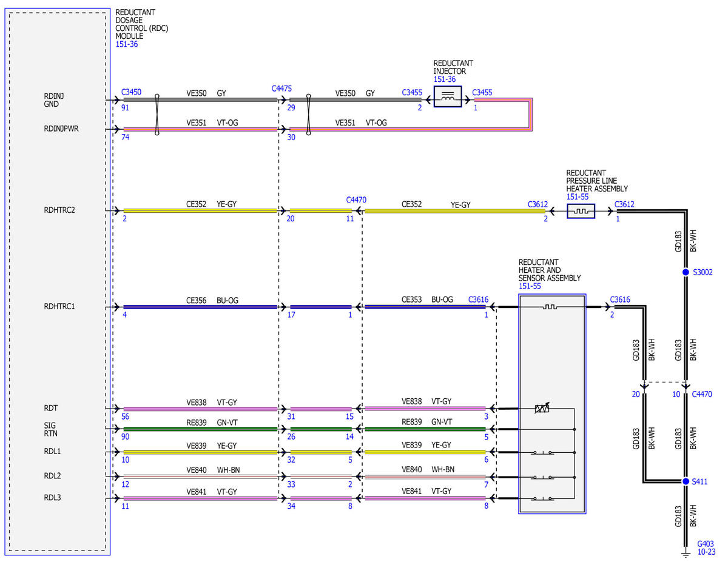Select the Reductant Injector title text
Viewport: 728px width, 562px height.
[x=453, y=67]
